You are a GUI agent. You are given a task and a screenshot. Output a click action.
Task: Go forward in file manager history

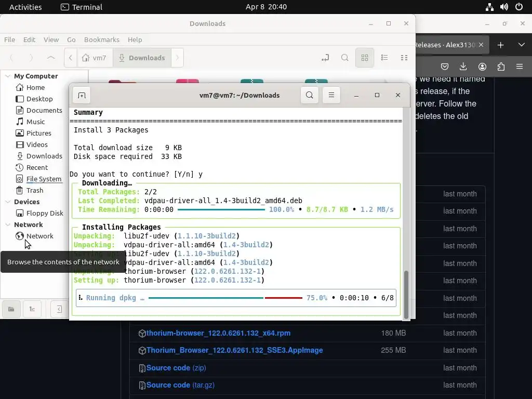click(31, 58)
